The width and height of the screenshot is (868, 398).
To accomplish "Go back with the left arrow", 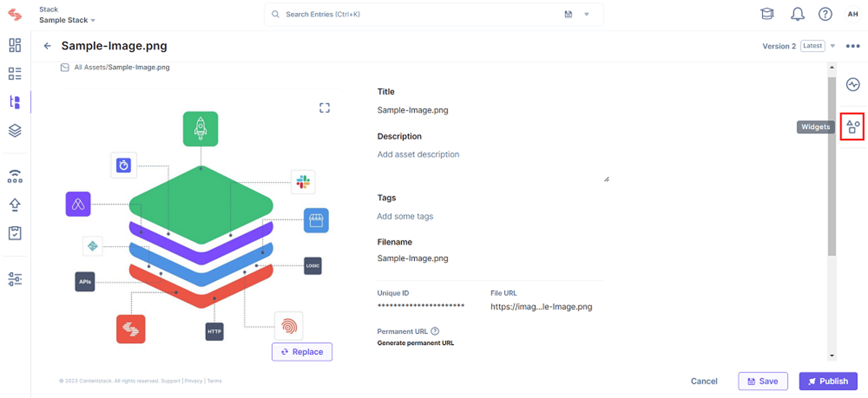I will pos(47,46).
